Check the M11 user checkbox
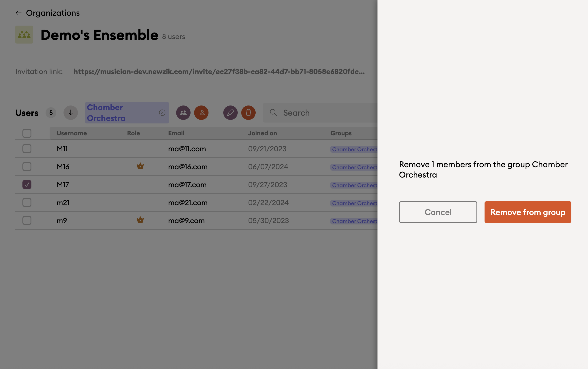Screen dimensions: 588x369 [x=27, y=149]
